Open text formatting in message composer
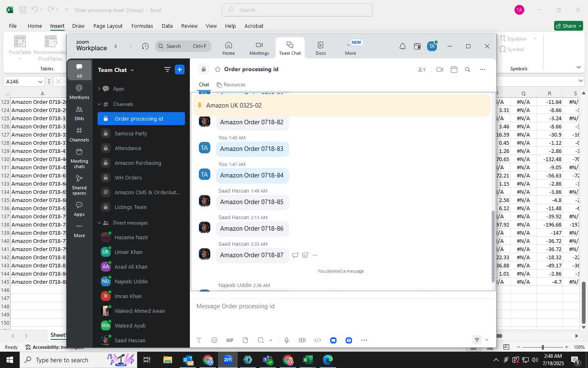This screenshot has width=588, height=368. pyautogui.click(x=199, y=340)
